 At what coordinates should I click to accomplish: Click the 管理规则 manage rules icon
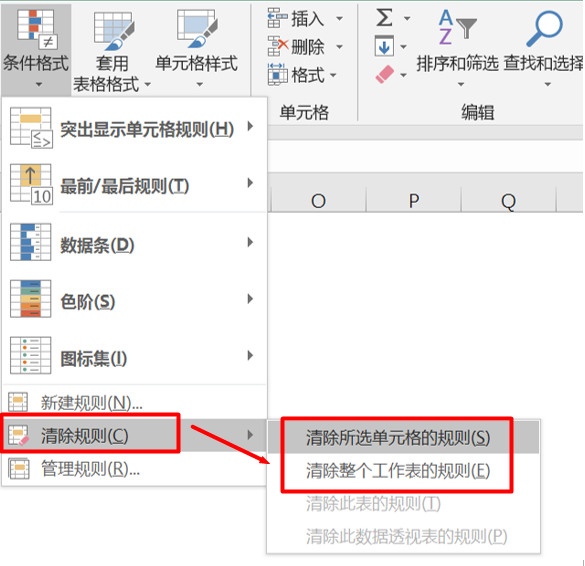[19, 469]
